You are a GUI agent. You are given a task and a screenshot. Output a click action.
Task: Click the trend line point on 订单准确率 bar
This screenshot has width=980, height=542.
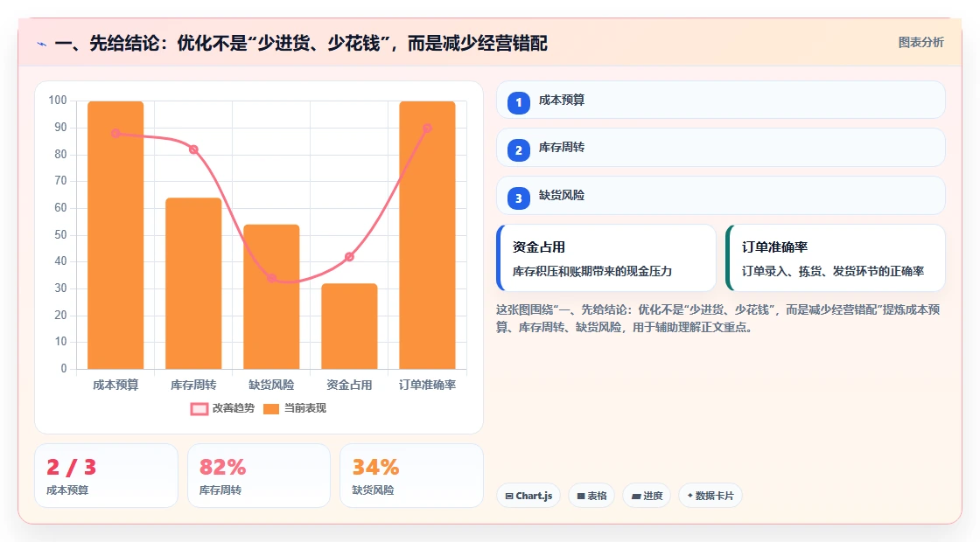coord(428,128)
